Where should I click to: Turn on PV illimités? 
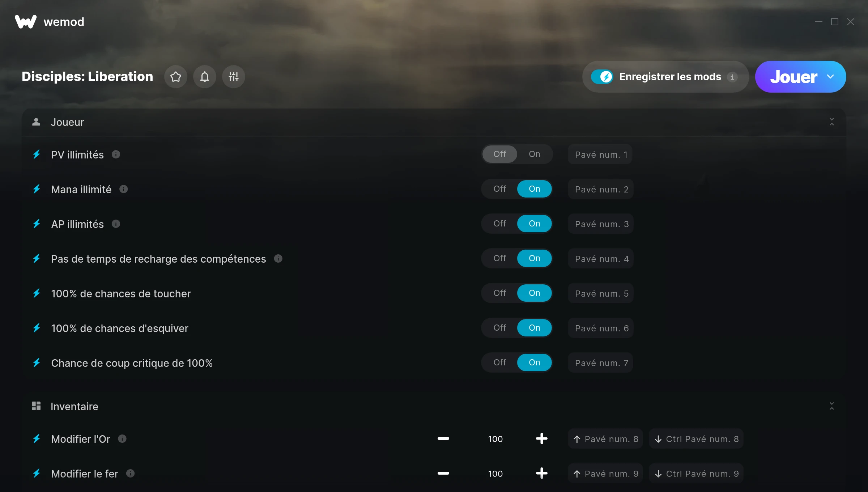[x=534, y=154]
